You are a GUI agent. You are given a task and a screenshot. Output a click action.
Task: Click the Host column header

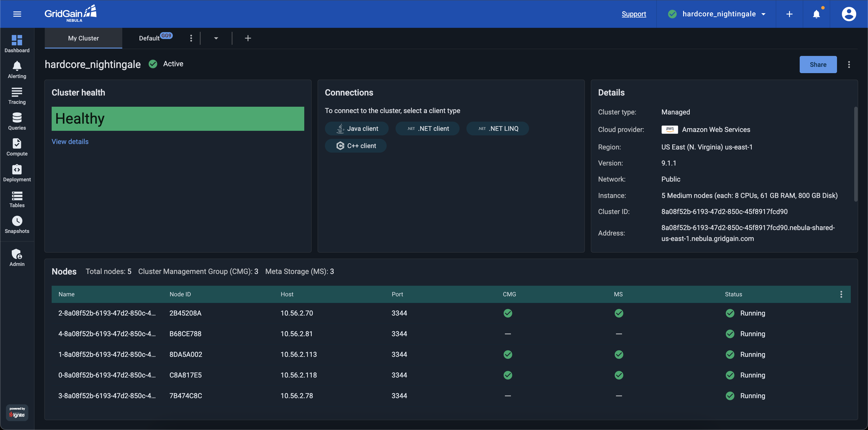(287, 294)
